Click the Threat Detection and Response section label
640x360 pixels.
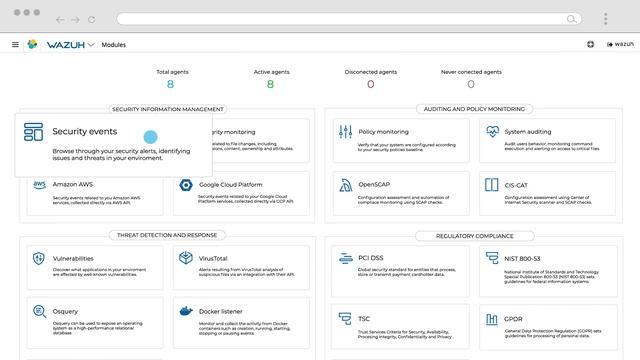[x=167, y=235]
